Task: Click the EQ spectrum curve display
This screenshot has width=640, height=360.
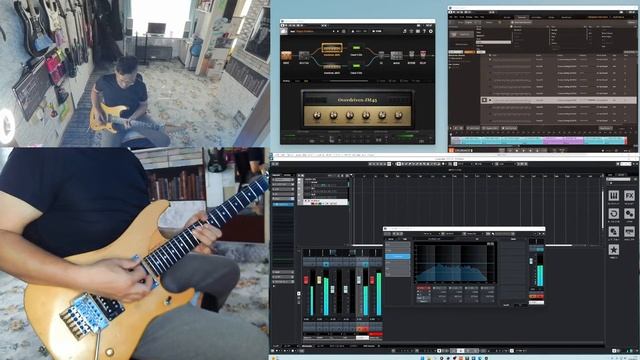Action: 455,262
